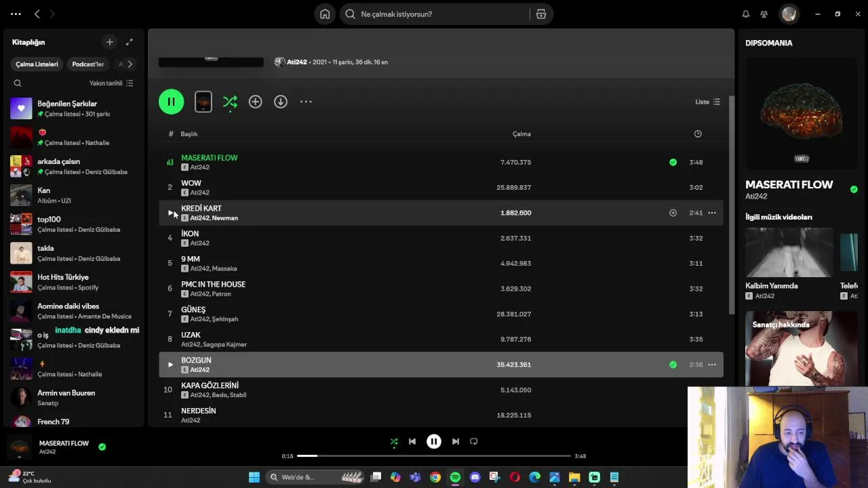Toggle saved check on MASERATI FLOW row
The width and height of the screenshot is (868, 488).
673,162
